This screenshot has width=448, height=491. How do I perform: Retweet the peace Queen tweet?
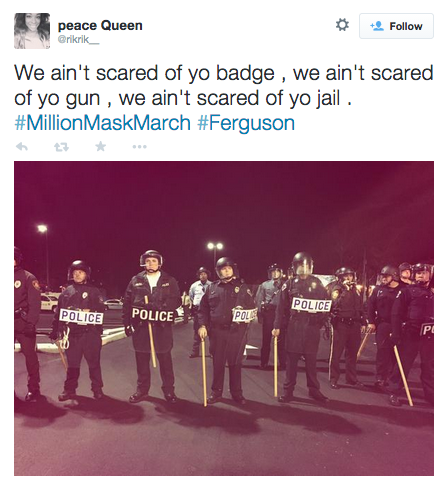[x=61, y=147]
